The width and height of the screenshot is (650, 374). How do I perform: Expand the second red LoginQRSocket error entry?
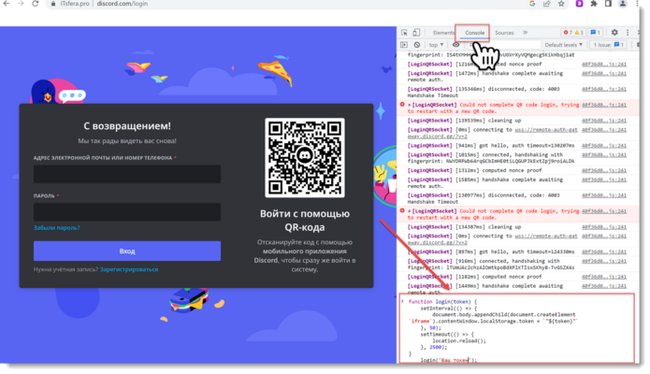click(410, 211)
